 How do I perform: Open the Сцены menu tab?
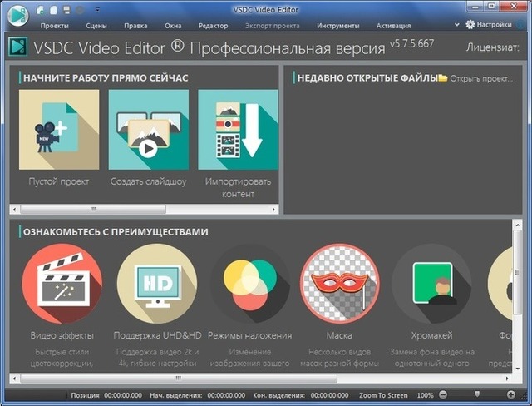96,26
